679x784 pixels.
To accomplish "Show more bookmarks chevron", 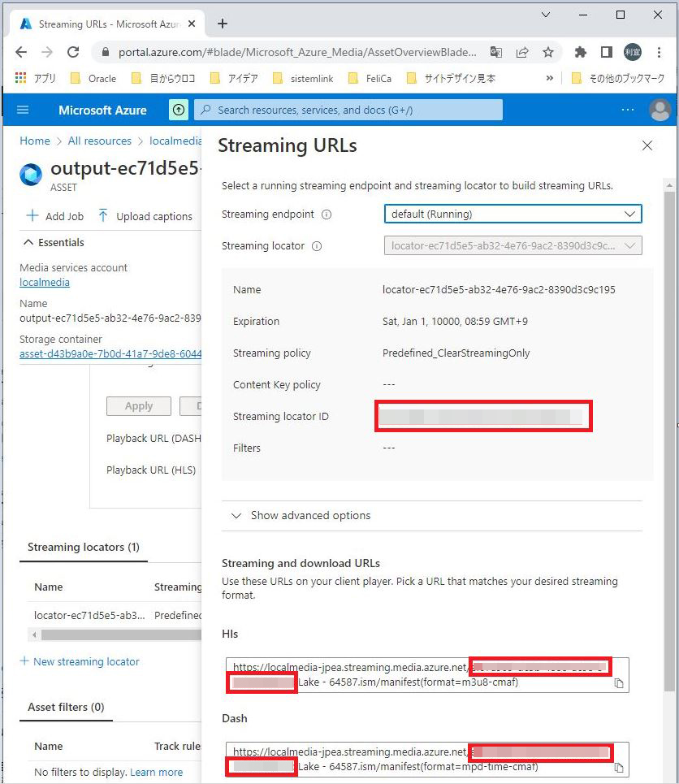I will [x=550, y=78].
